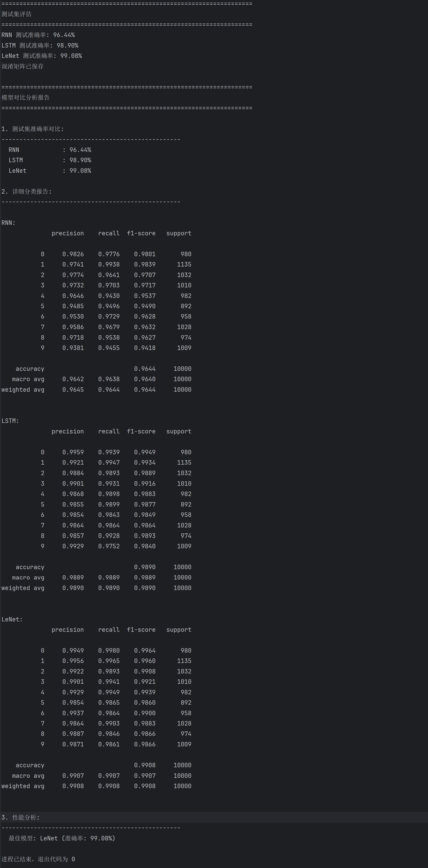Click RNN accuracy f1-score value 0.9644
This screenshot has height=868, width=428.
pos(145,369)
